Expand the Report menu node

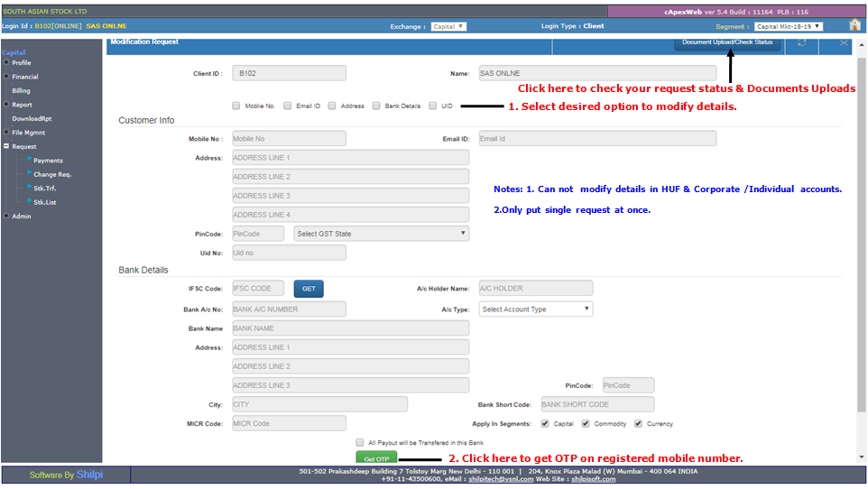click(6, 104)
